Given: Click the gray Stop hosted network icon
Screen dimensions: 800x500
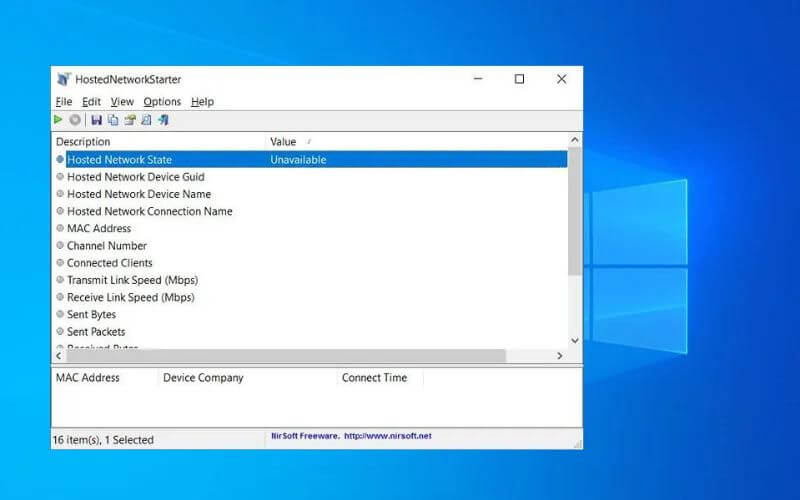Looking at the screenshot, I should pyautogui.click(x=75, y=120).
